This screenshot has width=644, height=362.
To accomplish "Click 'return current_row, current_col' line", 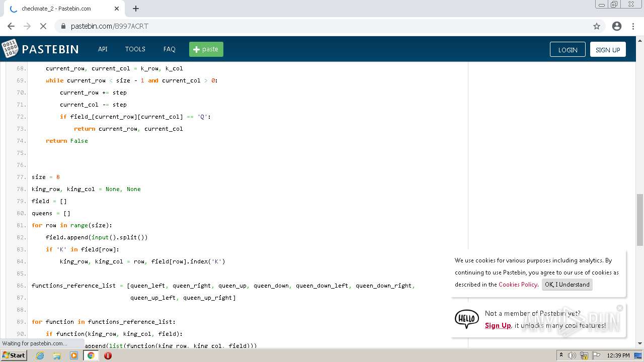I will pos(128,129).
